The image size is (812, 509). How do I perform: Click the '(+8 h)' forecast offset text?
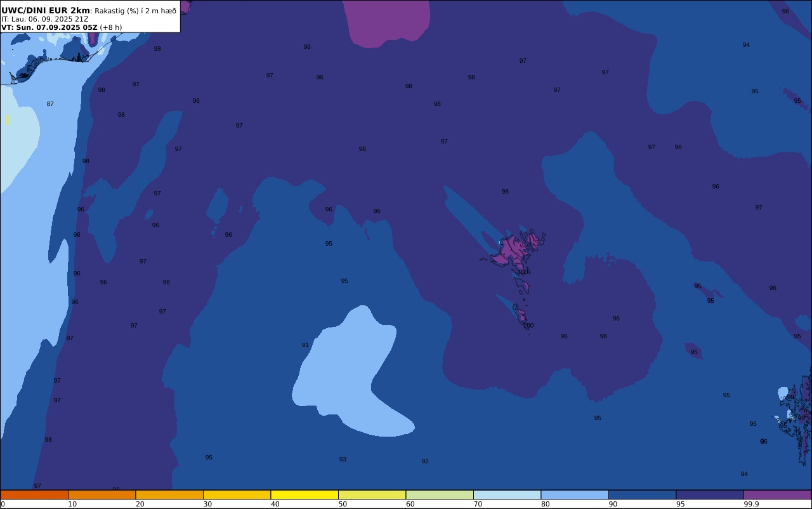coord(110,27)
